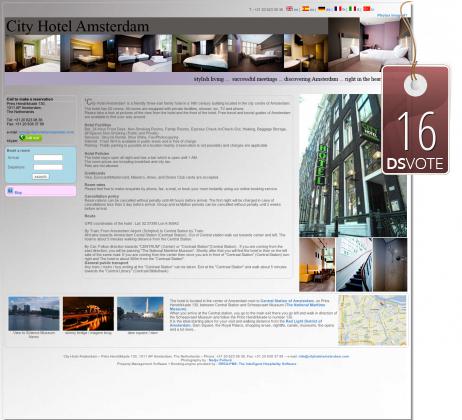Click the Arrival date input field
The height and width of the screenshot is (420, 462).
pyautogui.click(x=48, y=157)
